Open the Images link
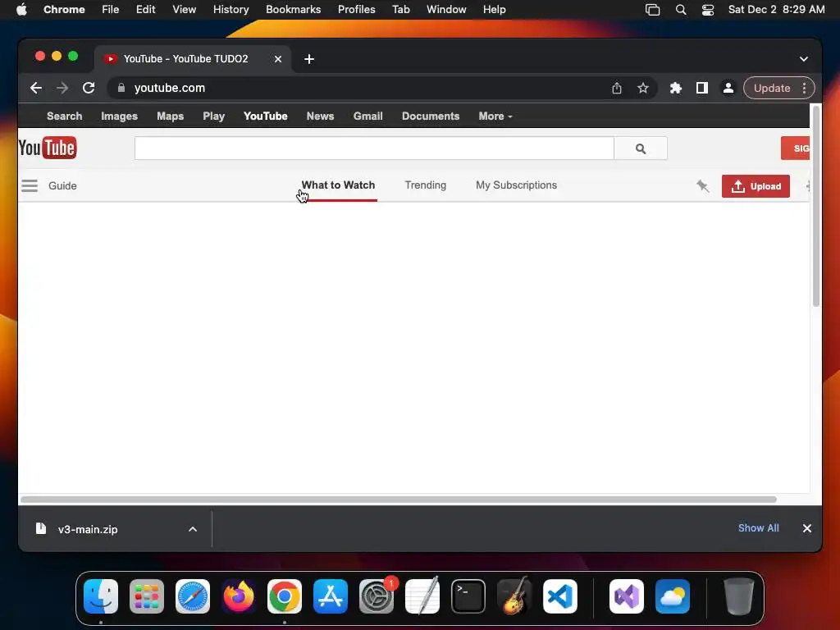The image size is (840, 630). pos(120,116)
